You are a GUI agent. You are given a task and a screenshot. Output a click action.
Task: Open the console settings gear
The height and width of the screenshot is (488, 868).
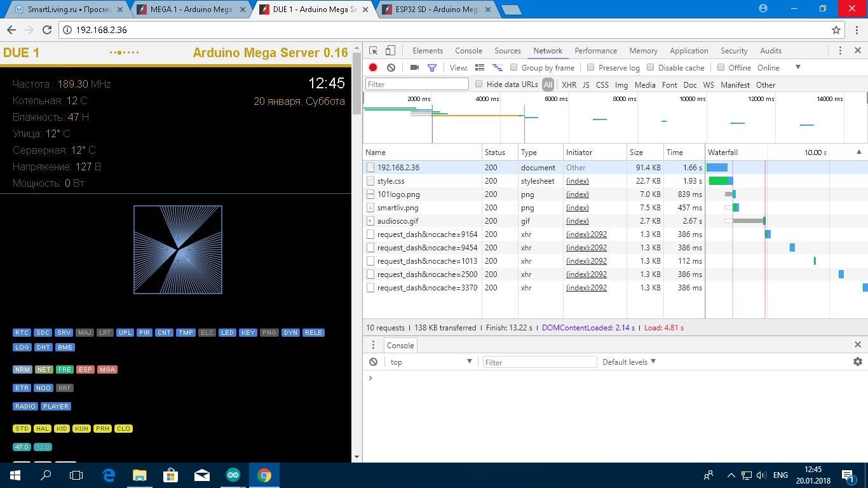click(x=857, y=362)
